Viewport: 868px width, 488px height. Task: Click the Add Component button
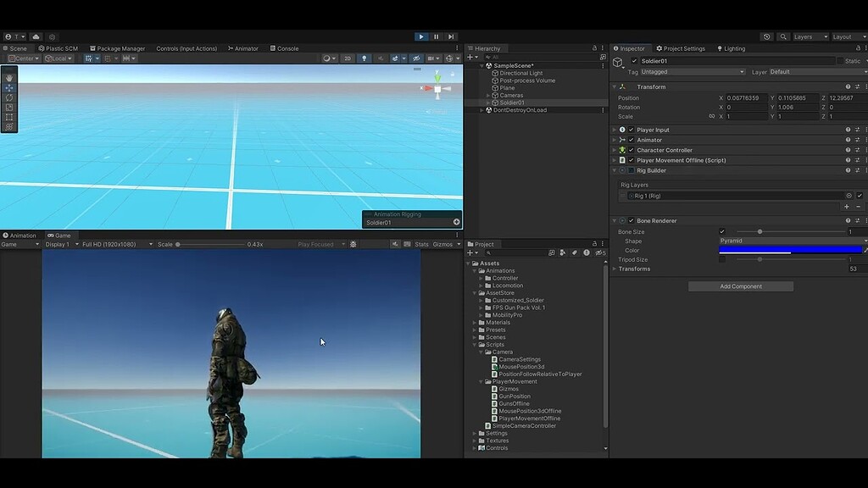(x=739, y=286)
